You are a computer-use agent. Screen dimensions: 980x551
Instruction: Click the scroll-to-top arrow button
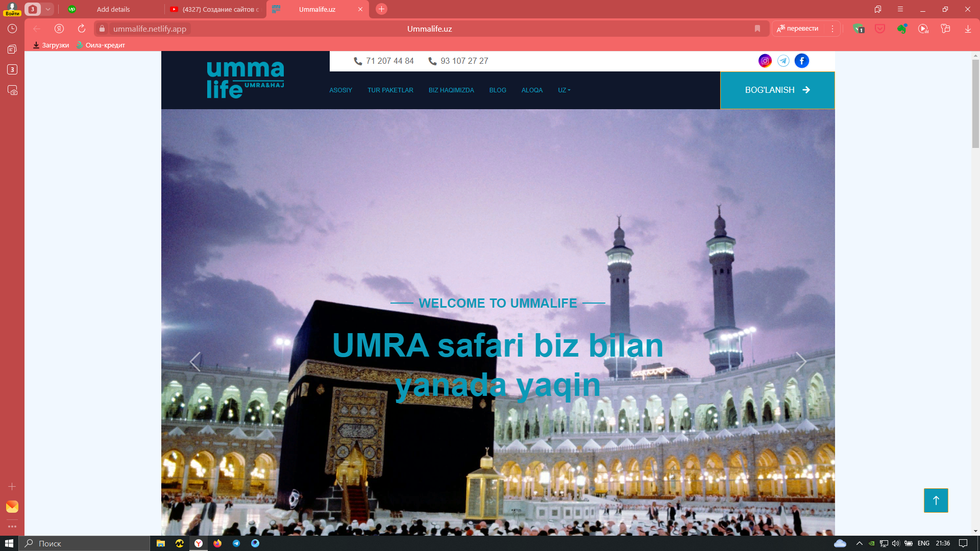tap(936, 500)
